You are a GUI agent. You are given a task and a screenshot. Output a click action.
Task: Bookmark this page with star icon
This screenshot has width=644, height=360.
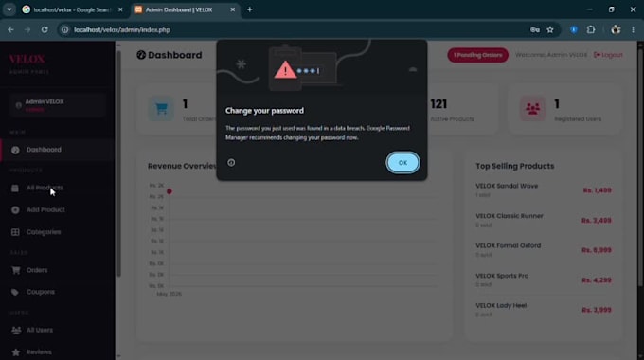tap(550, 30)
